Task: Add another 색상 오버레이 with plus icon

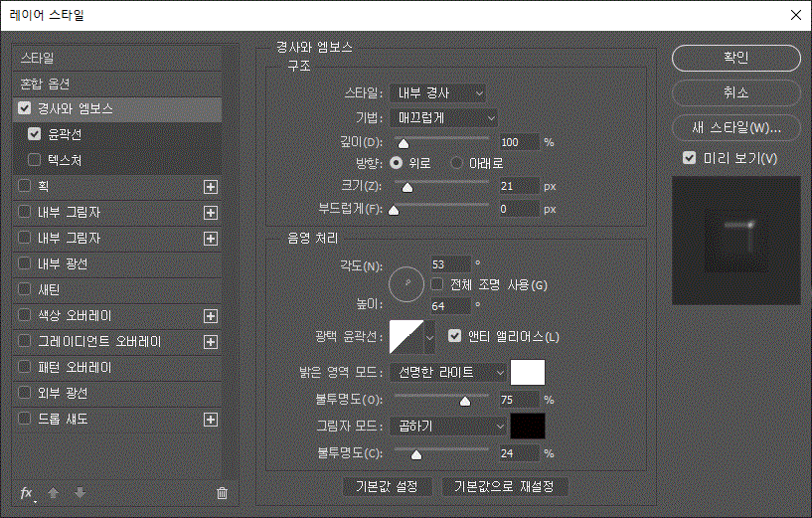Action: 211,316
